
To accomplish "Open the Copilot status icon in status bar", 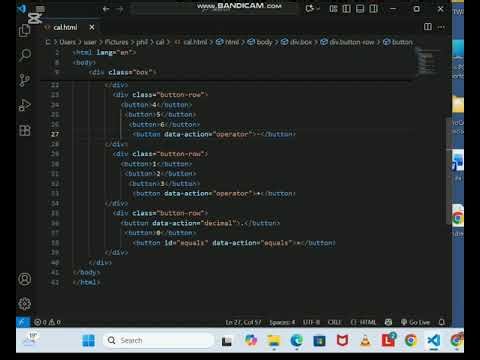I will coord(388,322).
